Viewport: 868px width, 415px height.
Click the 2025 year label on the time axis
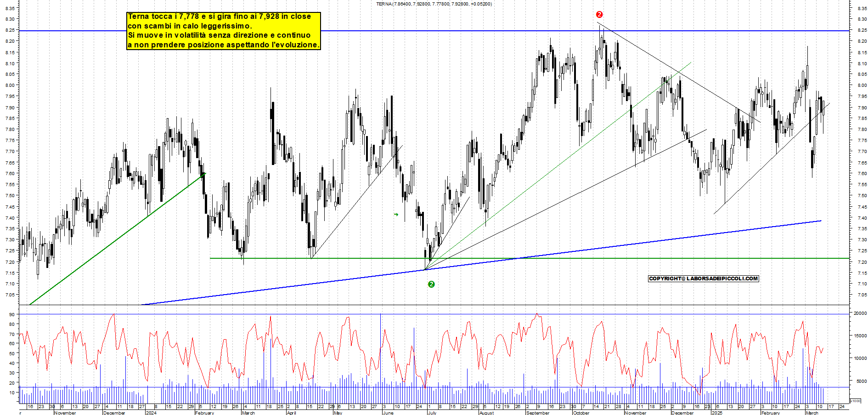click(x=717, y=413)
